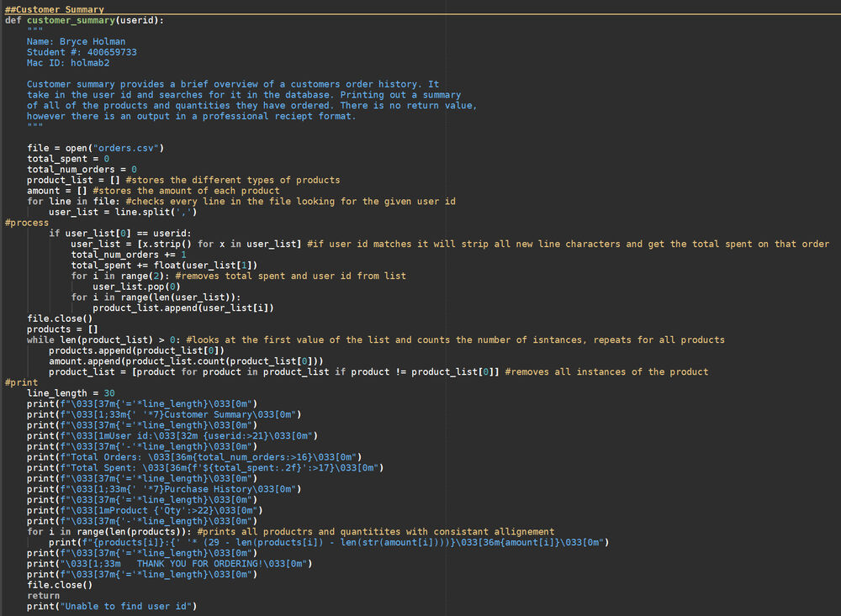Viewport: 841px width, 616px height.
Task: Click 'Name: Bryce Holman' in the docstring
Action: [77, 41]
